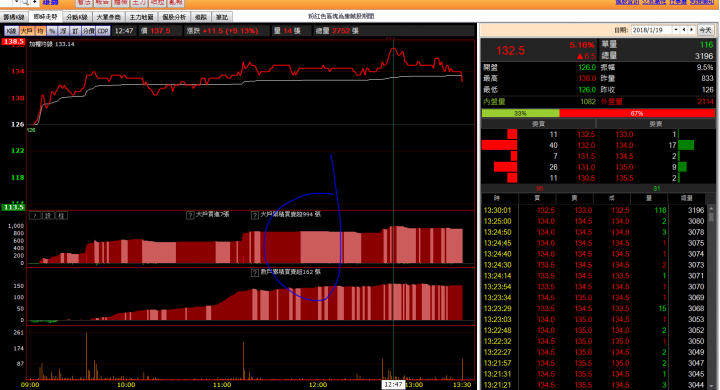Go to next date with right arrow
The image size is (720, 390).
click(692, 30)
